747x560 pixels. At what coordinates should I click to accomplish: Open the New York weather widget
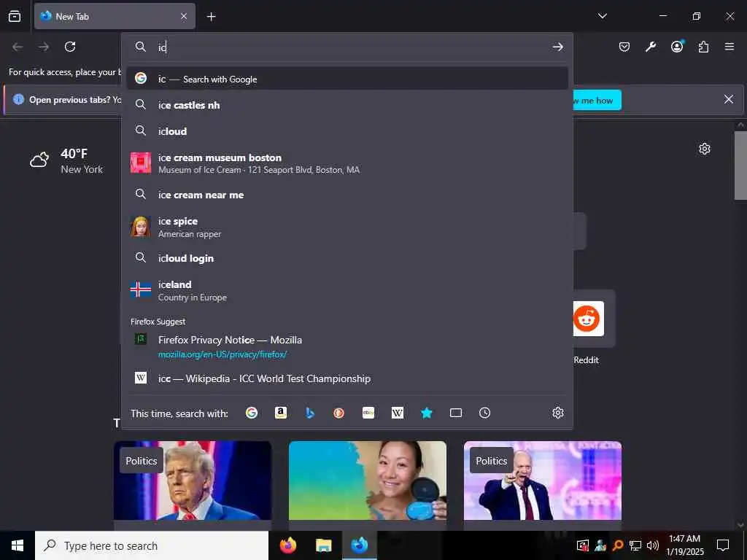(66, 160)
